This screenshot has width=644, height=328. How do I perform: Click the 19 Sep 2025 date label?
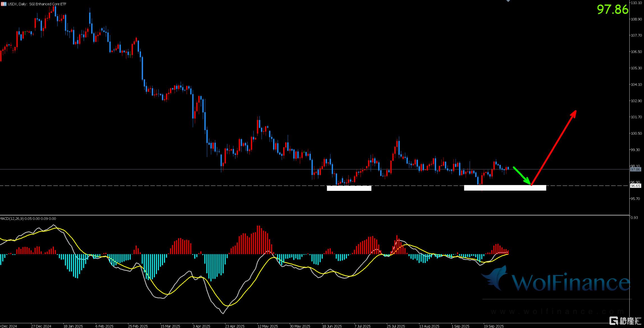494,326
